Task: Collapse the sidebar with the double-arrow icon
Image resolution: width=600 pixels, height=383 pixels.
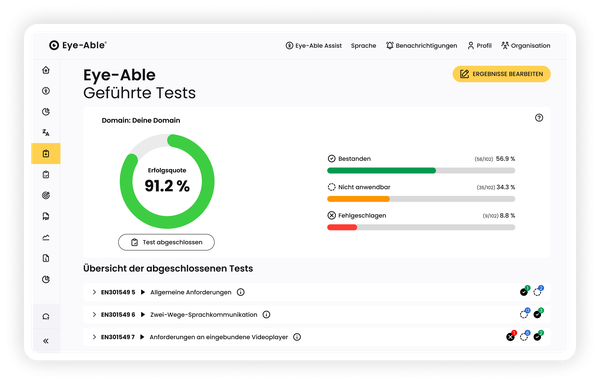Action: click(x=46, y=341)
